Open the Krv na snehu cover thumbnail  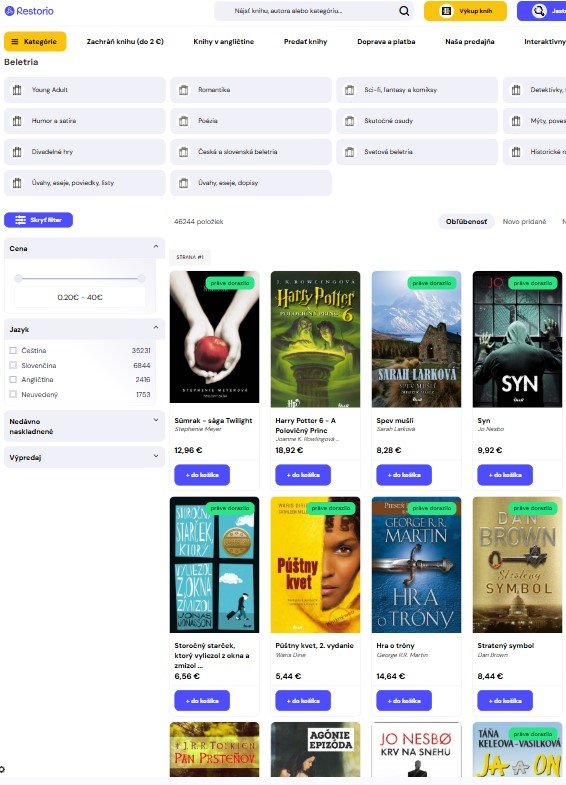click(416, 749)
